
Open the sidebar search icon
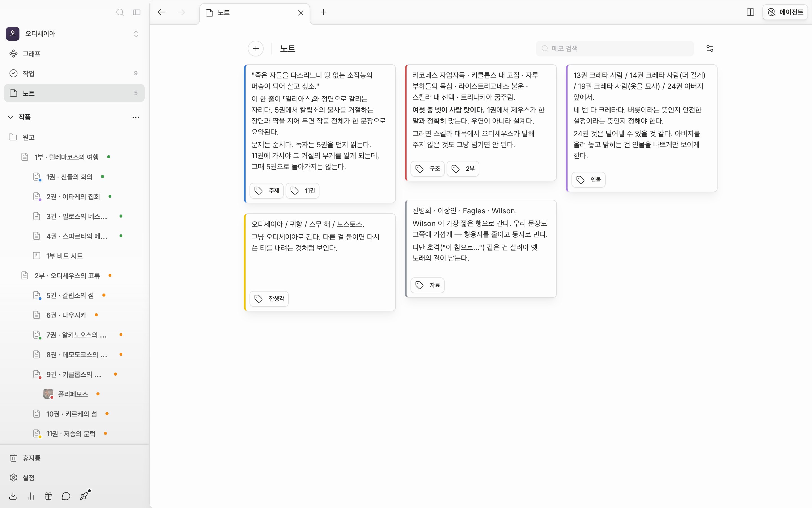(120, 12)
